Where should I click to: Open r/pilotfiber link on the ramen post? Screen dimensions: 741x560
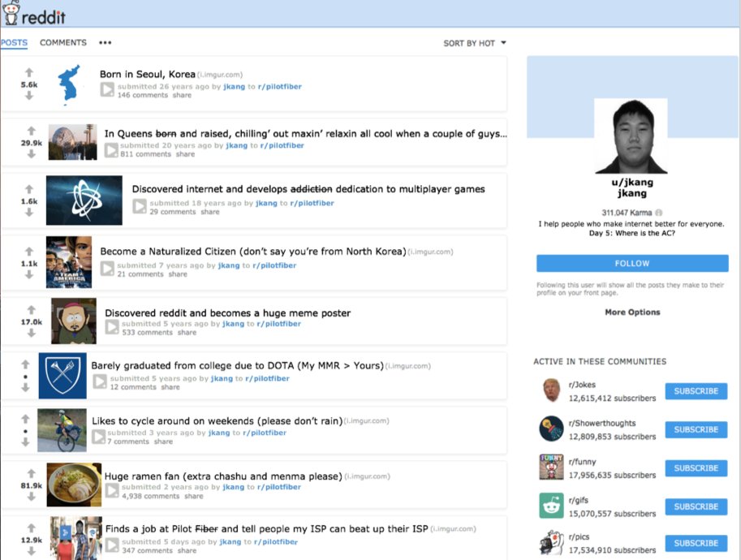point(279,487)
